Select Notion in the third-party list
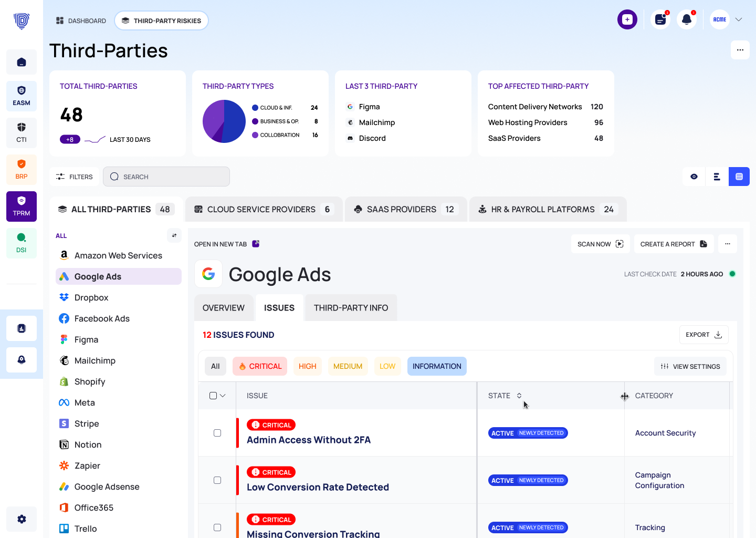This screenshot has width=756, height=538. [119, 444]
